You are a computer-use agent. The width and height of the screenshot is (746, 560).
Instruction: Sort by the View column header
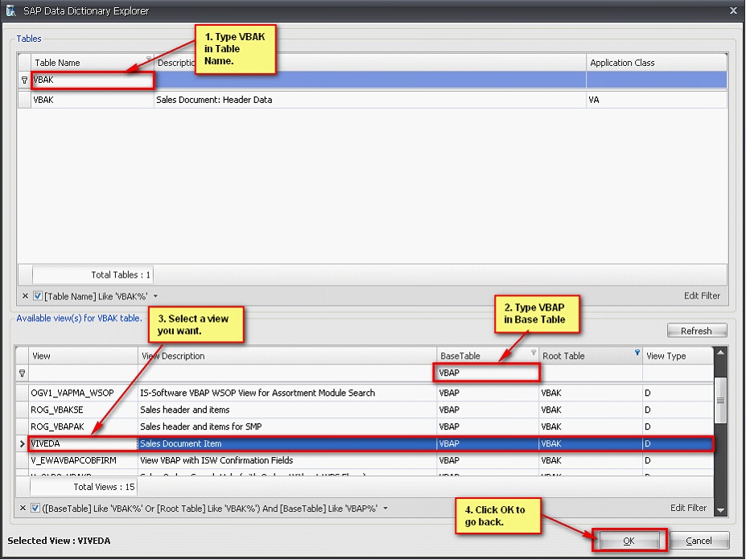pyautogui.click(x=83, y=356)
